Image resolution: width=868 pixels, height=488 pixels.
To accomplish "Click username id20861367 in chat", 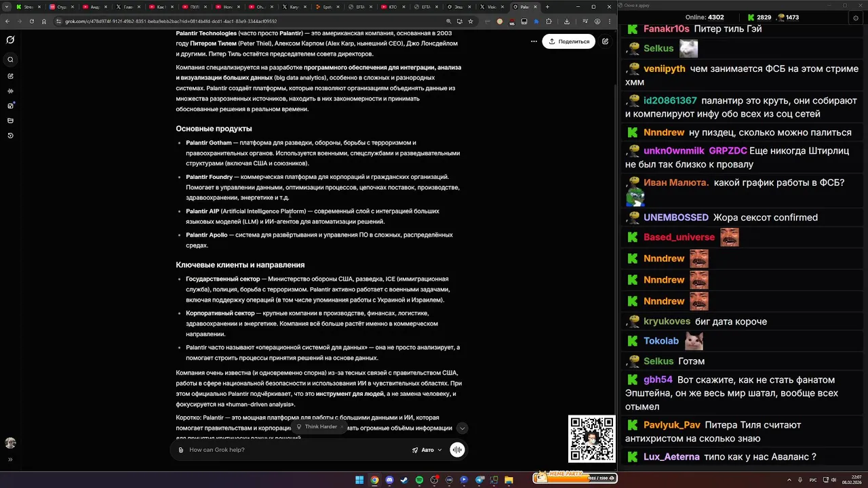I will click(670, 100).
